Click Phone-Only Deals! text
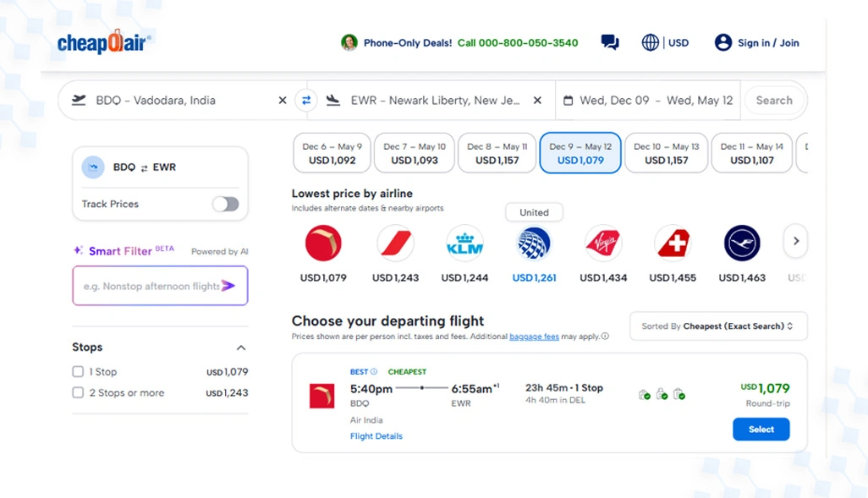The height and width of the screenshot is (498, 868). (x=408, y=42)
